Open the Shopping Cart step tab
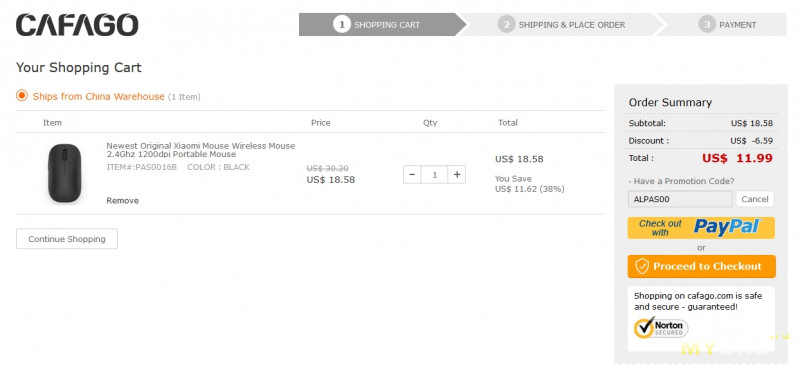 point(383,25)
